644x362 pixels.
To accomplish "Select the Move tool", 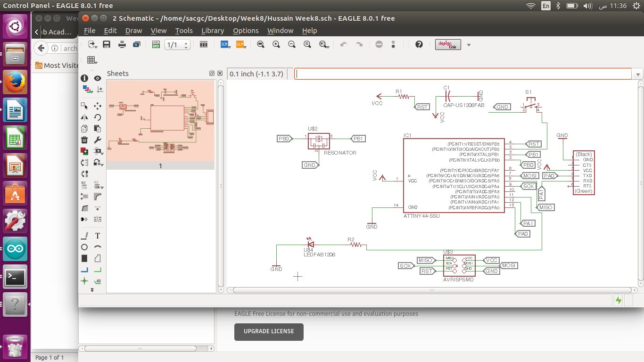I will 98,106.
